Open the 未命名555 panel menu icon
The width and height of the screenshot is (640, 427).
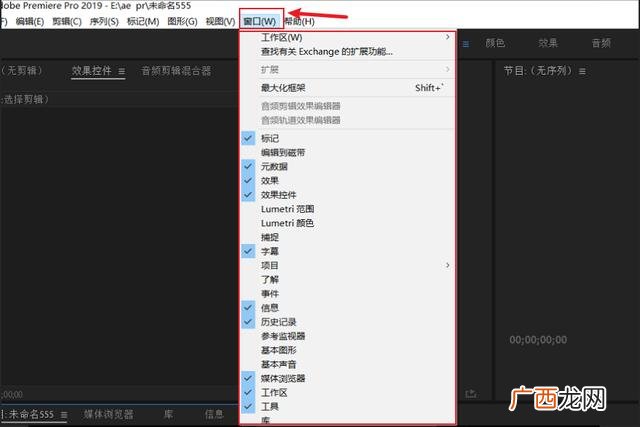[x=64, y=415]
